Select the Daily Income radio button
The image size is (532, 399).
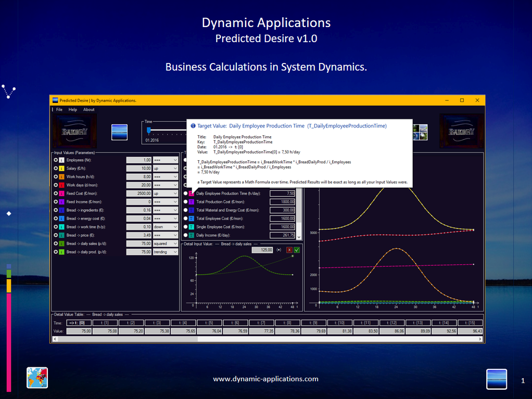(x=186, y=235)
